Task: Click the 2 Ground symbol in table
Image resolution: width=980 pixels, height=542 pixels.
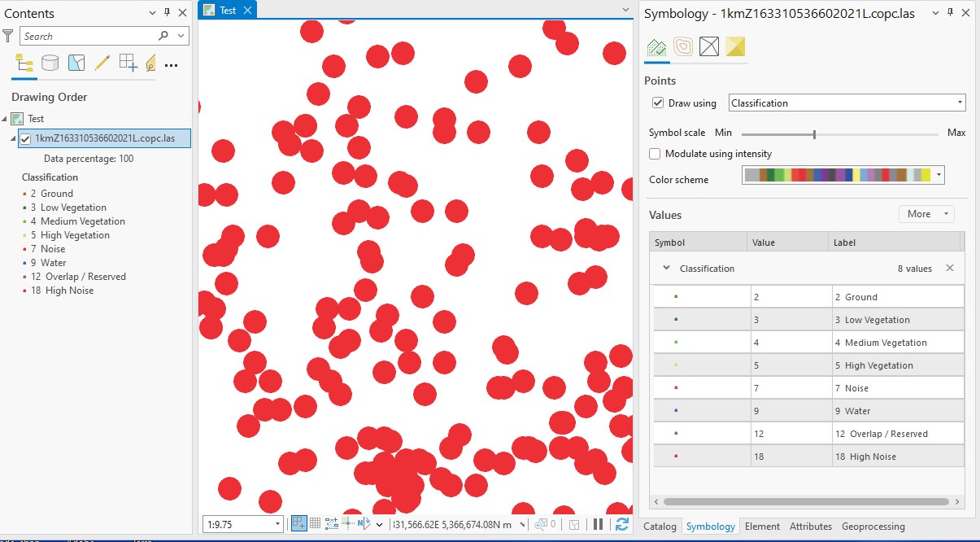Action: point(677,297)
